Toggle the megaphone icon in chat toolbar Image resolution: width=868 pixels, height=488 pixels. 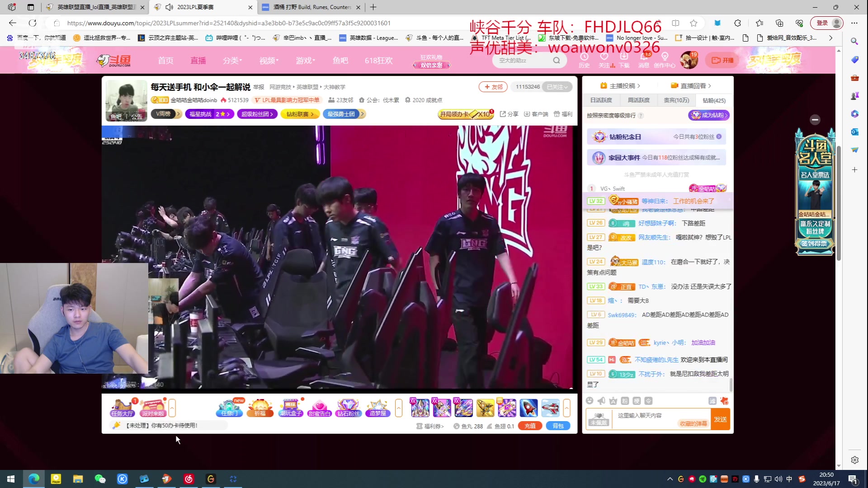(x=601, y=401)
